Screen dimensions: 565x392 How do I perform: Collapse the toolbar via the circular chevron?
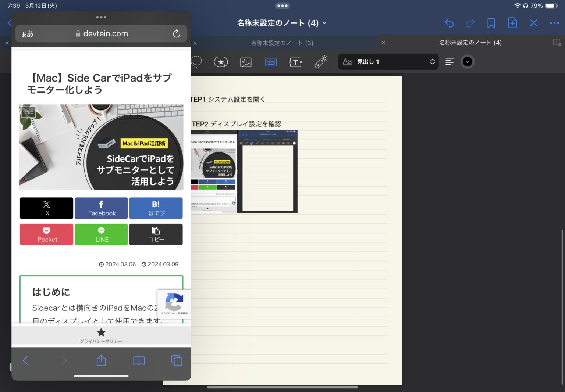pyautogui.click(x=467, y=62)
